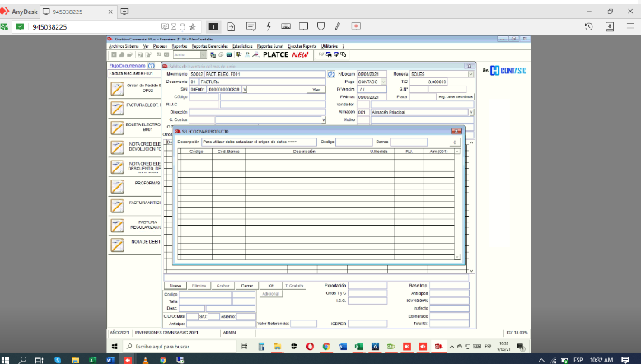Open calculator in remote taskbar
The height and width of the screenshot is (364, 641).
[261, 347]
